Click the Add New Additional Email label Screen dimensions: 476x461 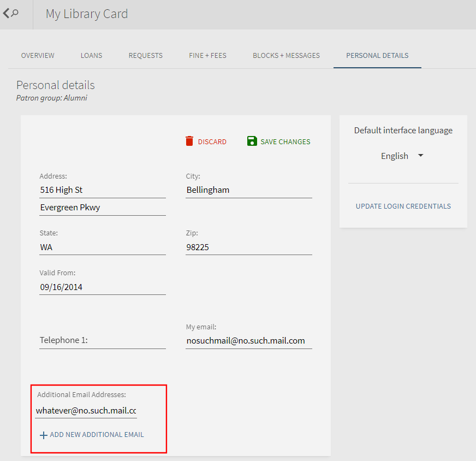pos(97,435)
